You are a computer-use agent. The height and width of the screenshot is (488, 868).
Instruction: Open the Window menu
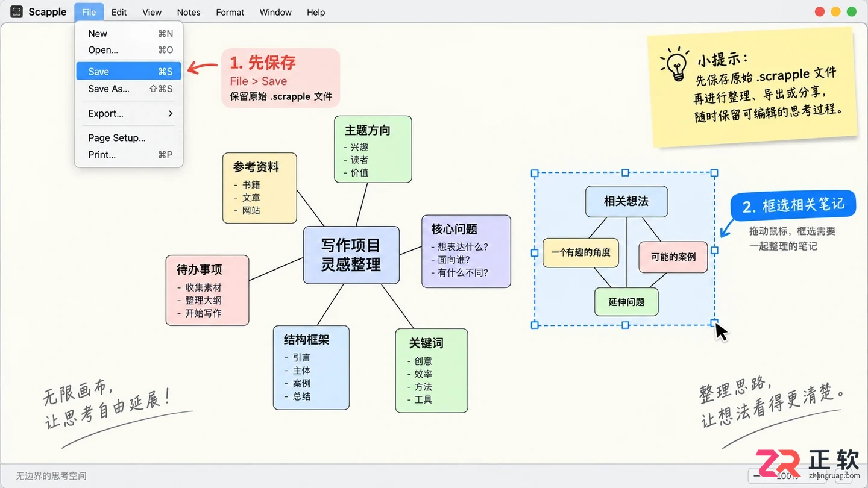click(275, 12)
